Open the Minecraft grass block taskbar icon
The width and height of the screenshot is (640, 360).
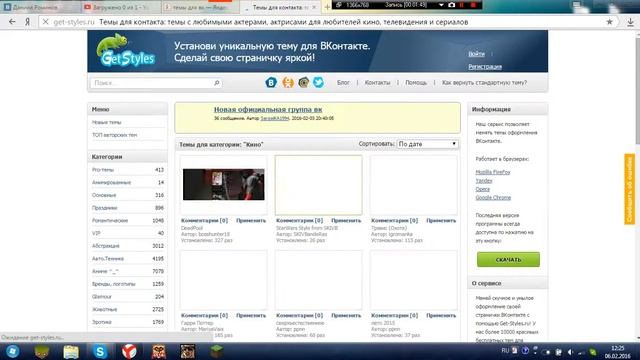(217, 351)
